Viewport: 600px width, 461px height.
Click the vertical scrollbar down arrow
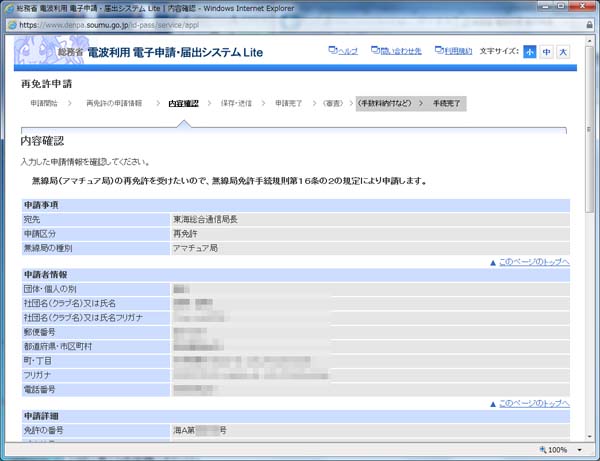(590, 437)
